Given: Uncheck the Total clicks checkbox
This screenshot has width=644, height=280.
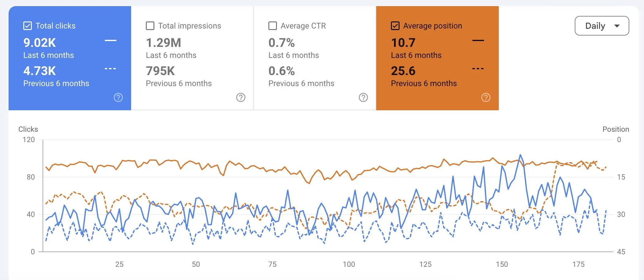Looking at the screenshot, I should (28, 26).
